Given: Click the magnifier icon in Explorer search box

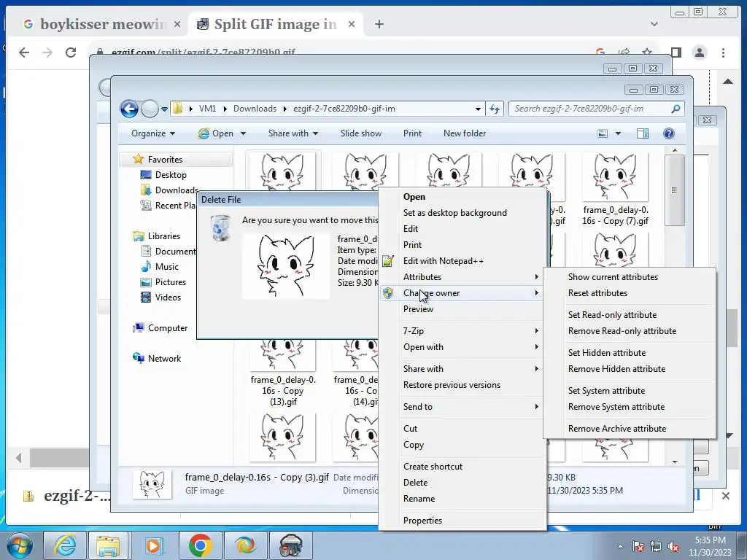Looking at the screenshot, I should [x=676, y=109].
